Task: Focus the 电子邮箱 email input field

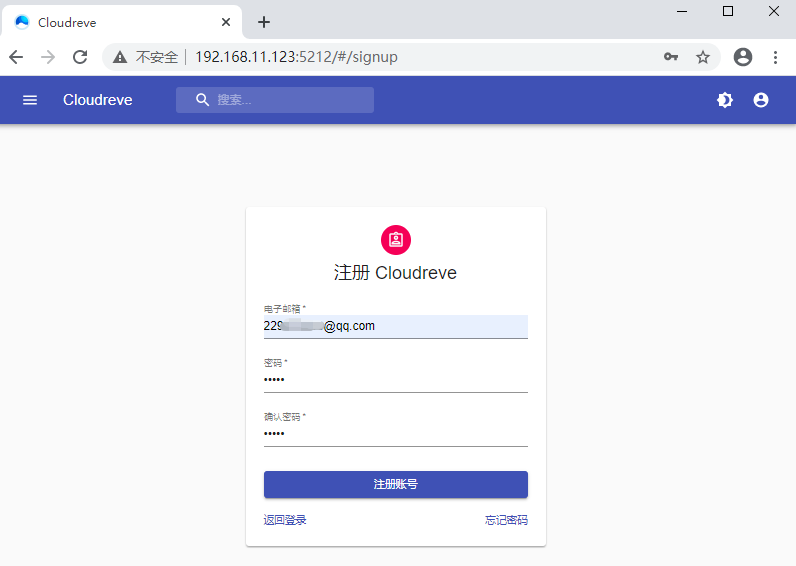Action: pyautogui.click(x=395, y=326)
